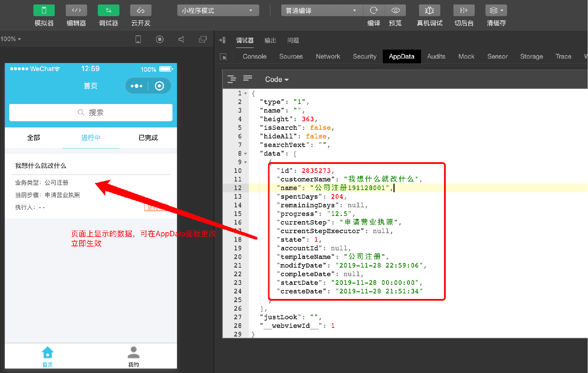The image size is (588, 373).
Task: Tap the 我的 bottom navigation button
Action: (x=134, y=356)
